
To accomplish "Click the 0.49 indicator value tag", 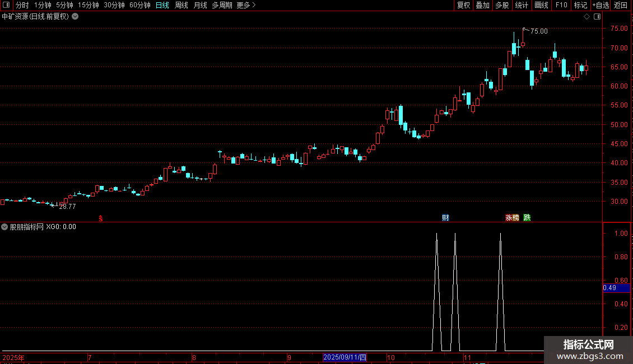I will (616, 288).
